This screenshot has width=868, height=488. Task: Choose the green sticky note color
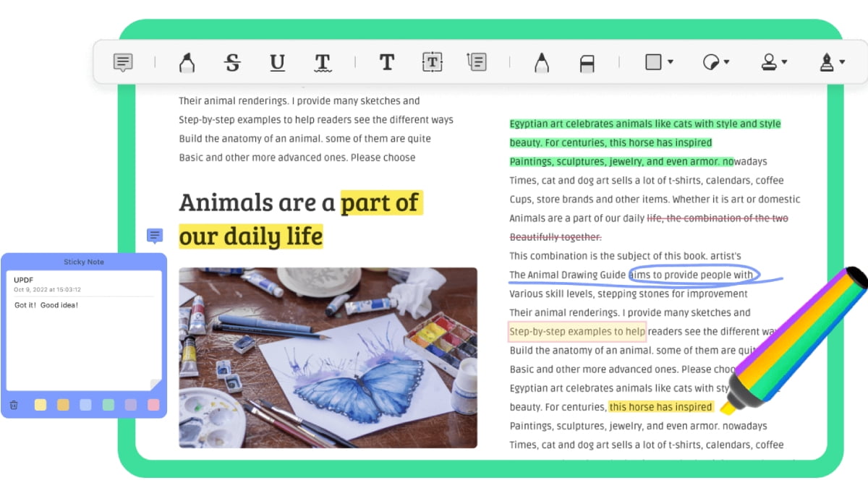(x=109, y=405)
